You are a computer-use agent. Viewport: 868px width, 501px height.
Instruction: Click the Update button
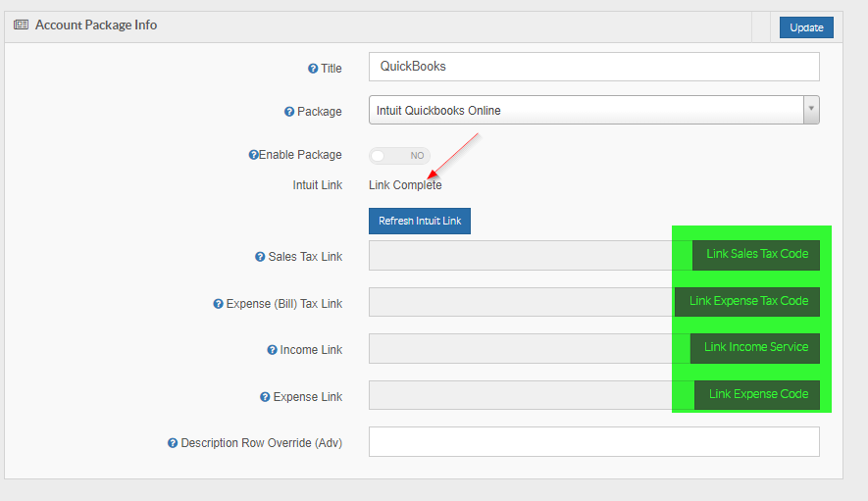(x=806, y=27)
